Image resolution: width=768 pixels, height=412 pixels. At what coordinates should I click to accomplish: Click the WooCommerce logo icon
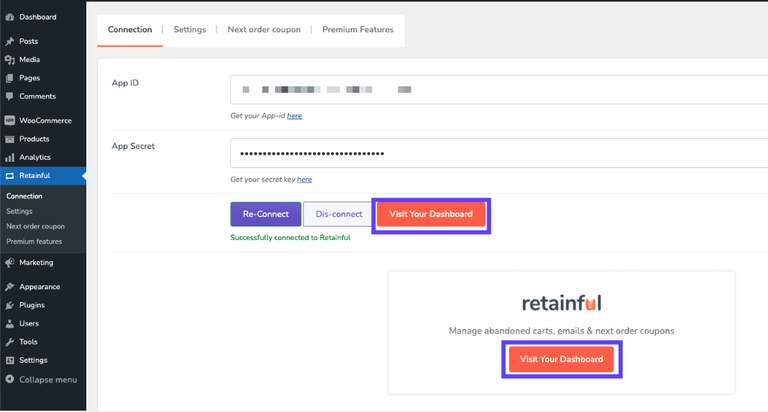(x=9, y=121)
